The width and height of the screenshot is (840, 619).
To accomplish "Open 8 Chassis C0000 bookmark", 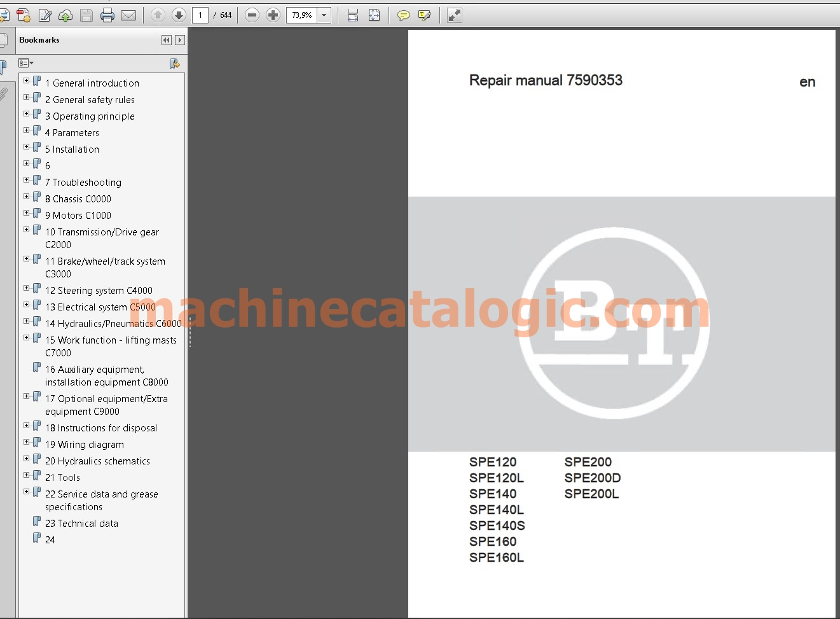I will pos(78,199).
